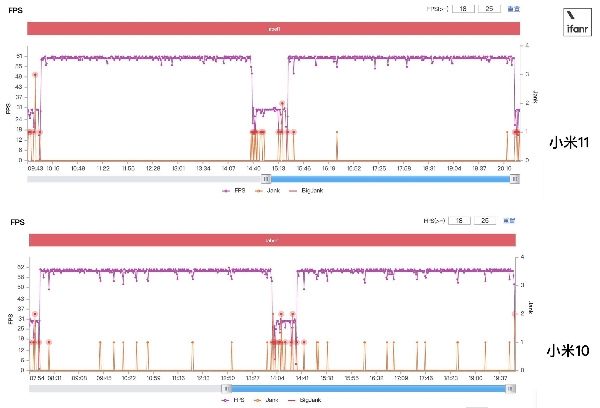Toggle BigJank series in Xiaomi 10 chart legend
The height and width of the screenshot is (408, 600).
[305, 400]
